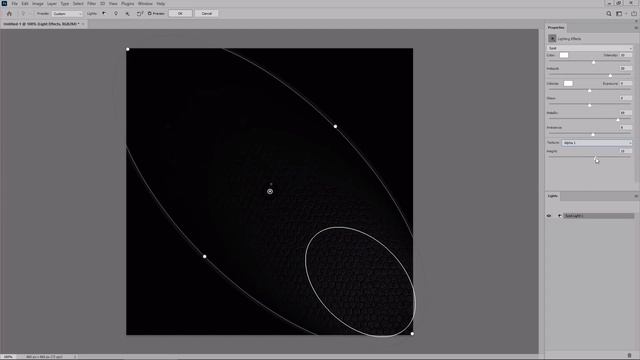This screenshot has width=640, height=360.
Task: Select the Properties panel tab
Action: pos(556,27)
